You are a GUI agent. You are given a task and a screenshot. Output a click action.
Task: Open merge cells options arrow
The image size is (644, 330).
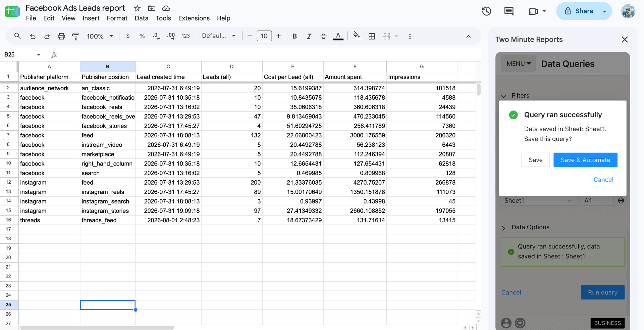click(396, 36)
